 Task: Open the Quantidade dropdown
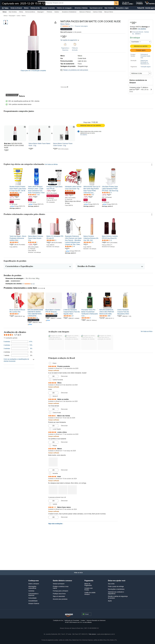point(140,42)
